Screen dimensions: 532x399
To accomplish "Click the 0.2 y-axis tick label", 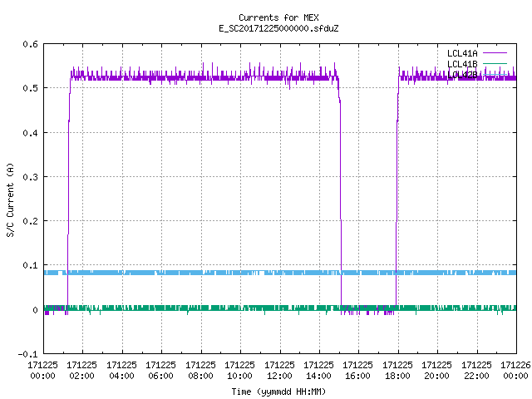I will [x=30, y=221].
